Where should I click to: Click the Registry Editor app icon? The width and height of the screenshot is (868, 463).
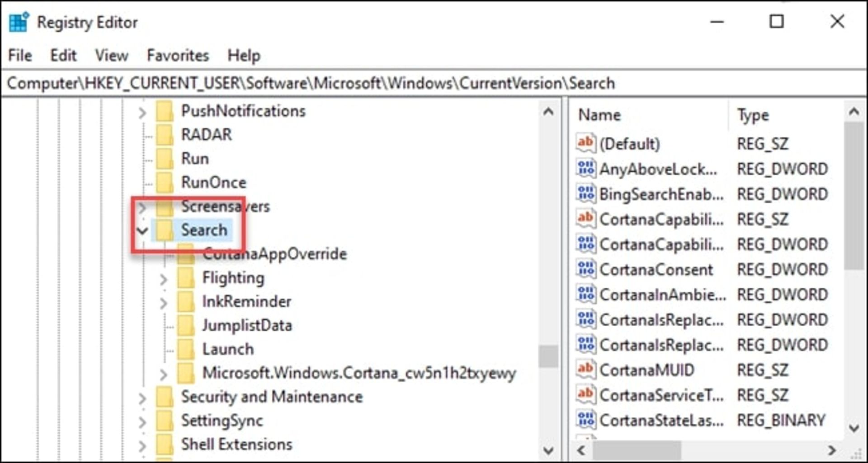(19, 22)
